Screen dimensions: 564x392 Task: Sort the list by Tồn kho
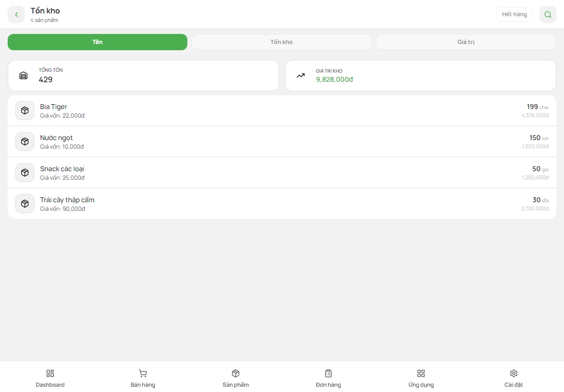(x=281, y=42)
